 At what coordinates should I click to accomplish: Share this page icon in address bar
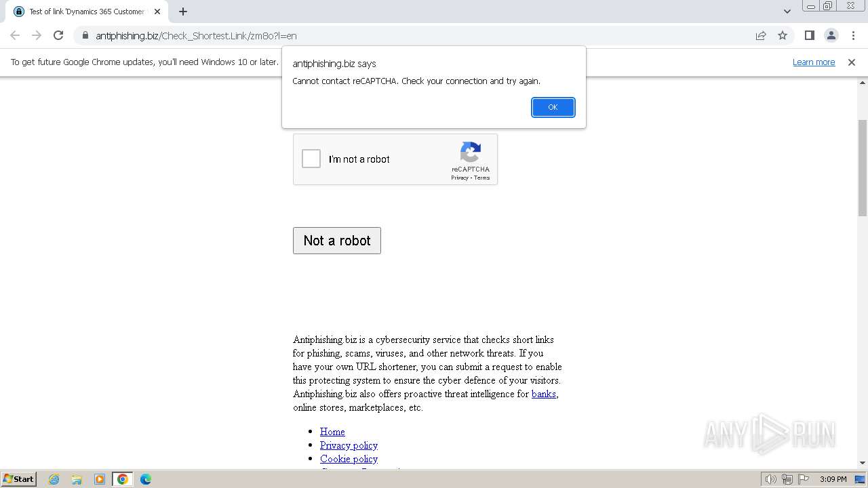coord(761,35)
